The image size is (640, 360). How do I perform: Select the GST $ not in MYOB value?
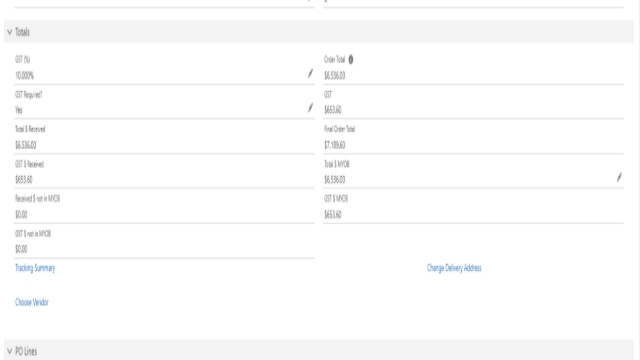pyautogui.click(x=21, y=249)
